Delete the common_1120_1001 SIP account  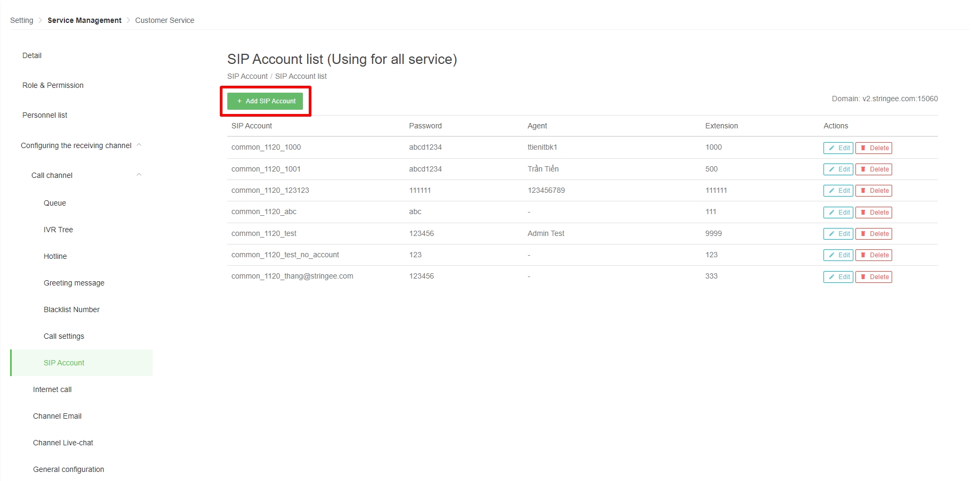pos(873,169)
